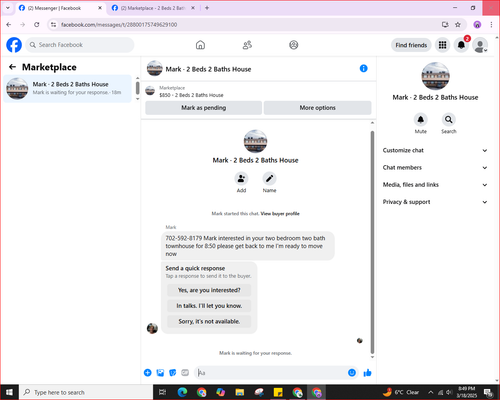Focus the message text input field
The height and width of the screenshot is (400, 500).
271,373
